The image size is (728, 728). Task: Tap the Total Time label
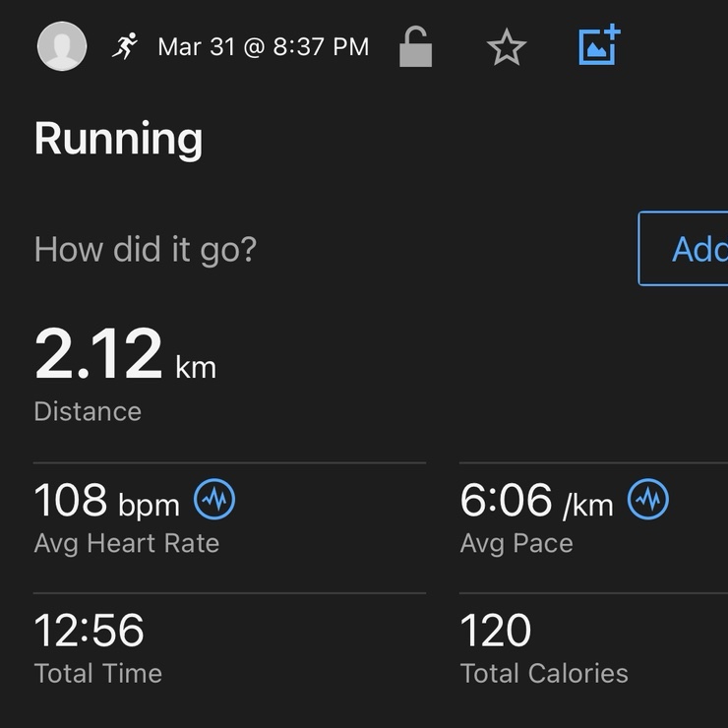coord(97,674)
